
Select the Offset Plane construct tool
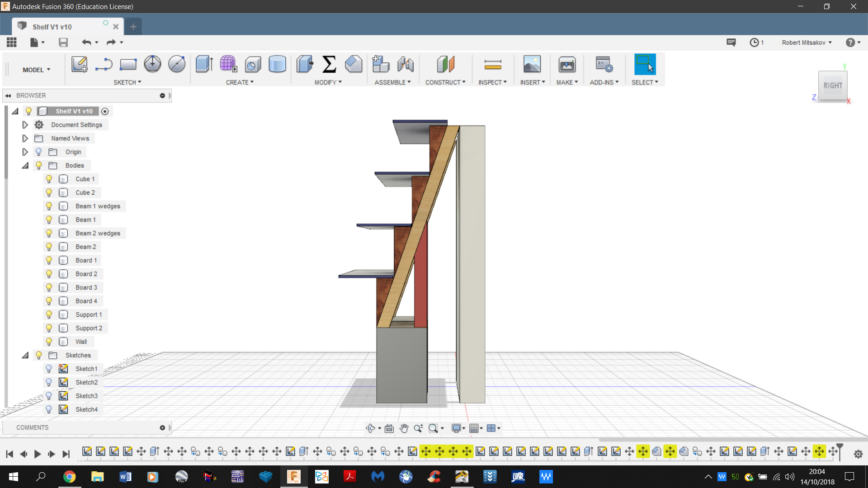click(x=445, y=64)
